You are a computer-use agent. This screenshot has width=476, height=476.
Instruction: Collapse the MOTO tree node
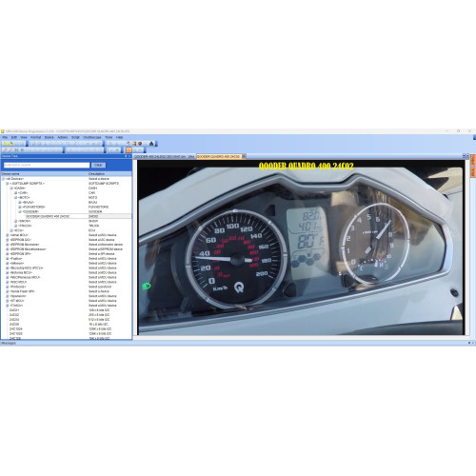pos(15,197)
